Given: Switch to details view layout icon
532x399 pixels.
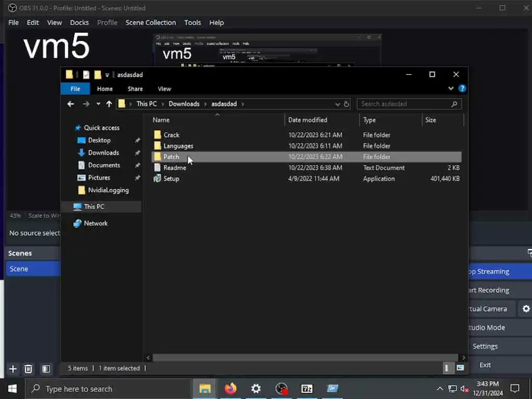Looking at the screenshot, I should tap(447, 368).
